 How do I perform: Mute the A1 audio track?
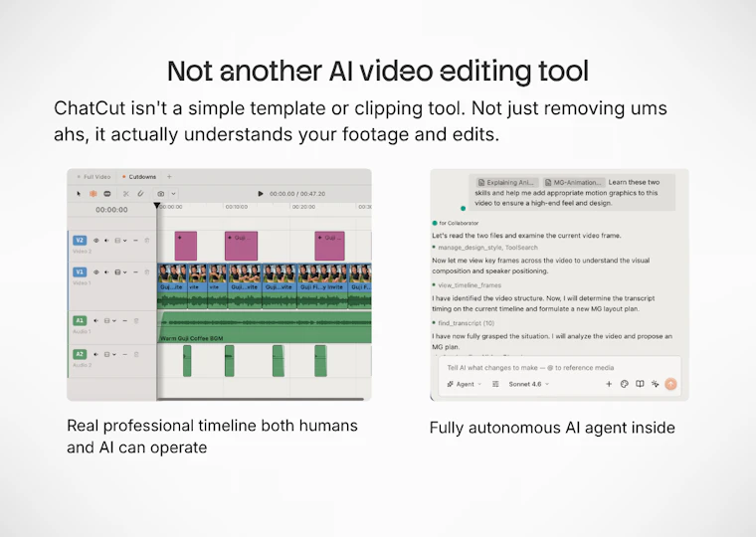tap(95, 320)
